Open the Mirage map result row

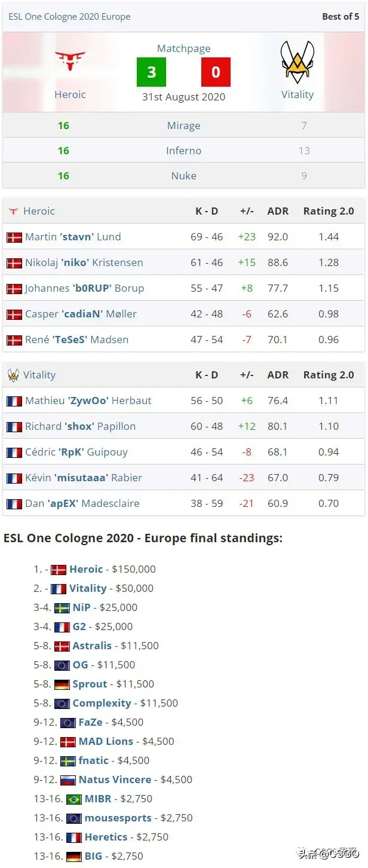tap(183, 126)
